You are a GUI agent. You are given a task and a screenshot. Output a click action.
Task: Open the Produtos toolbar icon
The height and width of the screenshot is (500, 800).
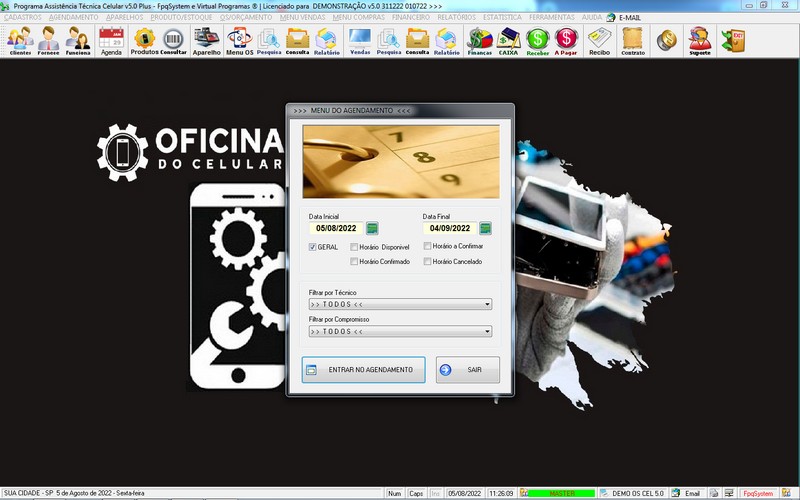[x=144, y=41]
